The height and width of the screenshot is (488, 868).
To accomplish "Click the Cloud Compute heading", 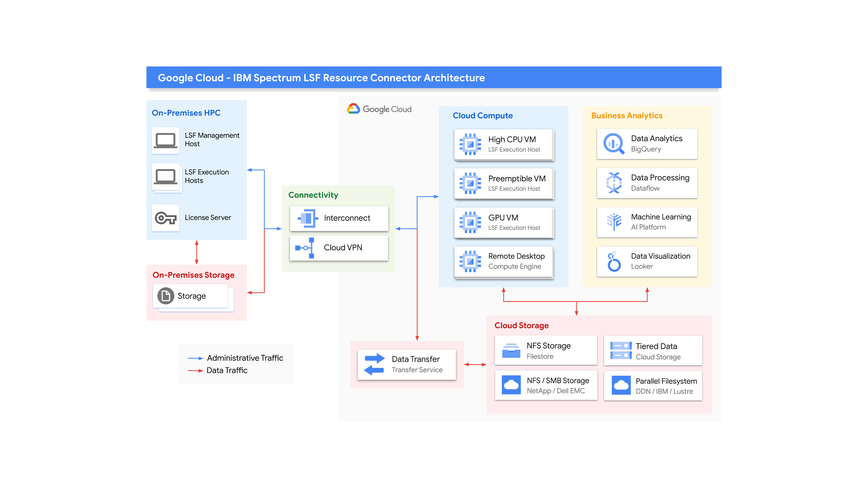I will (483, 115).
